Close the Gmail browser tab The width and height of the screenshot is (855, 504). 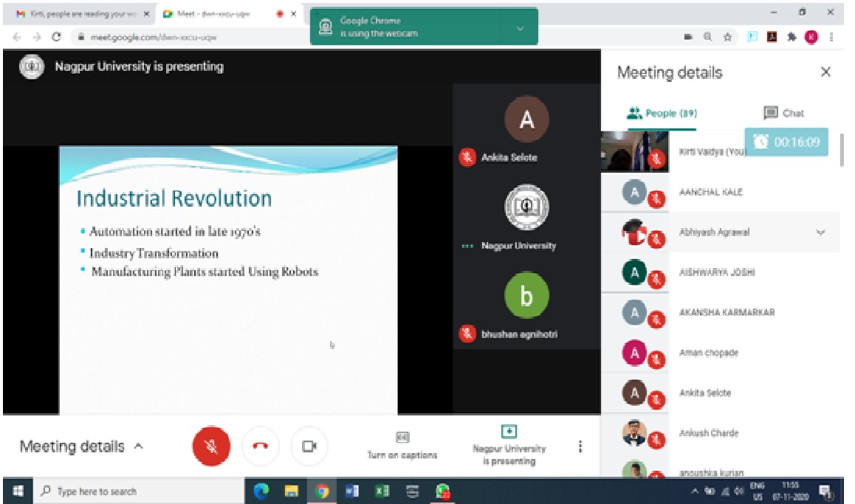tap(146, 14)
